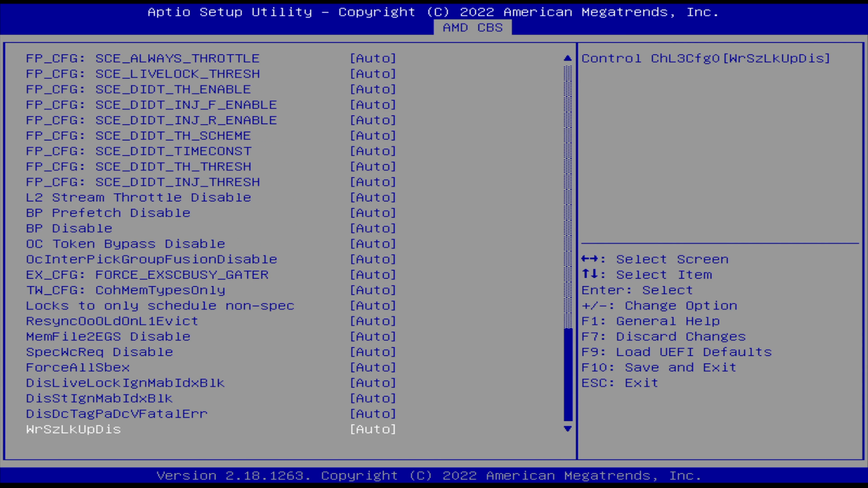
Task: Select the AMD CBS tab
Action: (x=472, y=27)
